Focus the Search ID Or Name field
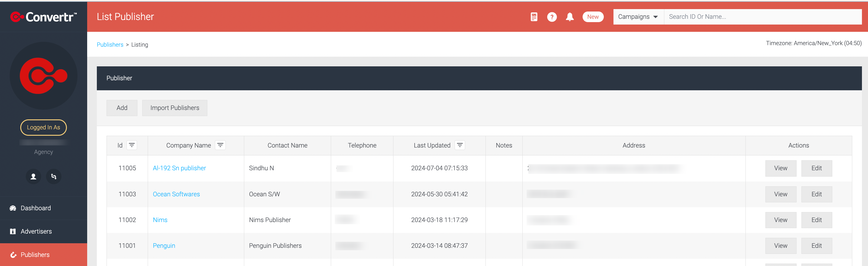Viewport: 868px width, 266px height. coord(763,17)
